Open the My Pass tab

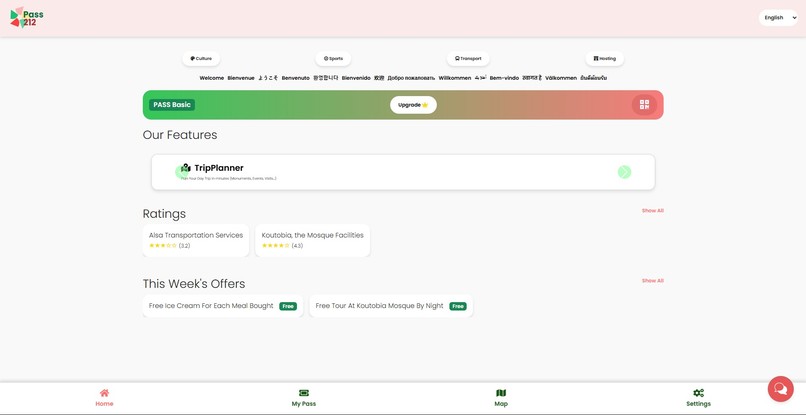click(x=304, y=398)
